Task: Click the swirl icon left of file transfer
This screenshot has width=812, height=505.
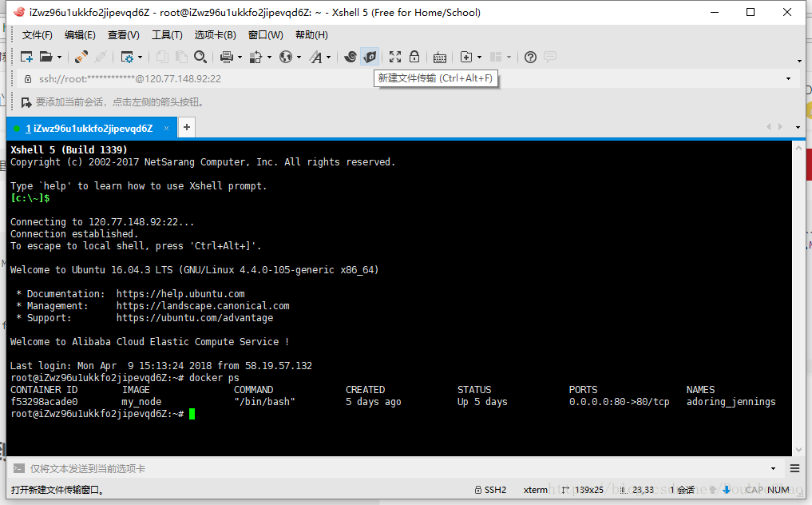Action: 351,57
